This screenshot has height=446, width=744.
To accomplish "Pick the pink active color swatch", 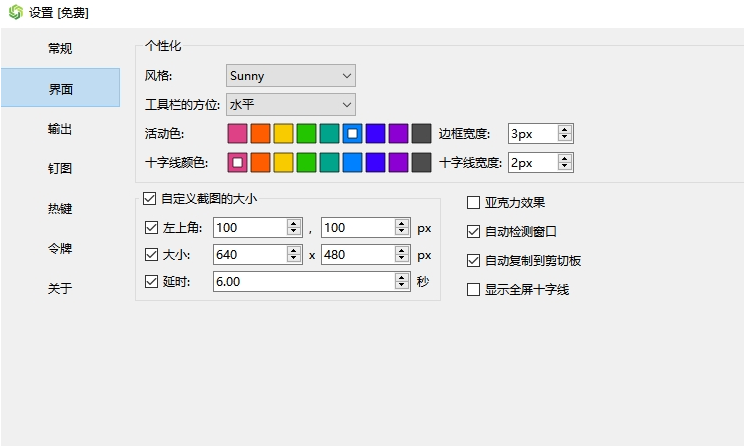I will tap(237, 133).
